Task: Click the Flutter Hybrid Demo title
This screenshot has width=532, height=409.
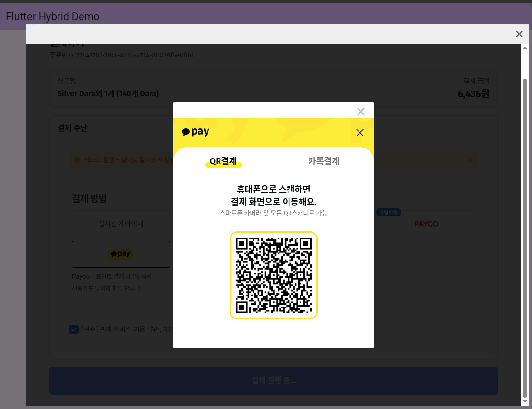Action: pyautogui.click(x=53, y=16)
